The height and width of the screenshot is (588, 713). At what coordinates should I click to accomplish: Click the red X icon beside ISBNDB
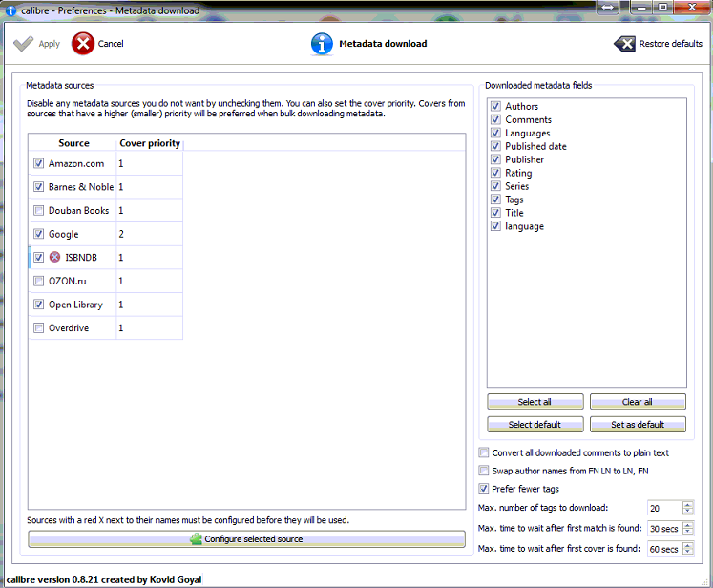[54, 257]
